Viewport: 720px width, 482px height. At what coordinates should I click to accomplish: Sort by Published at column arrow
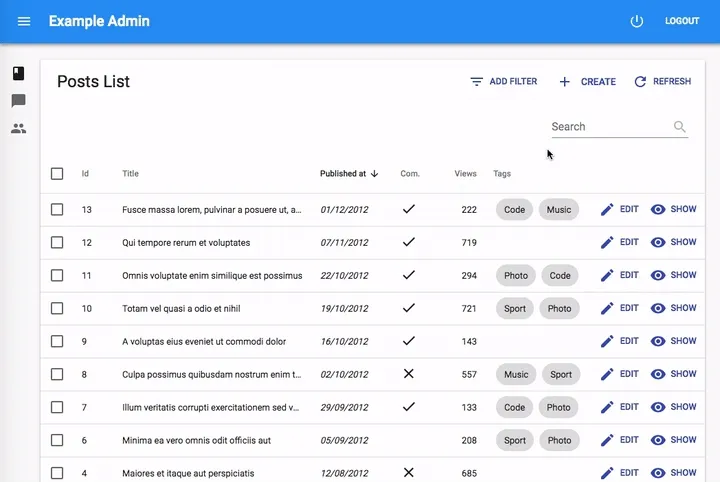click(x=374, y=174)
